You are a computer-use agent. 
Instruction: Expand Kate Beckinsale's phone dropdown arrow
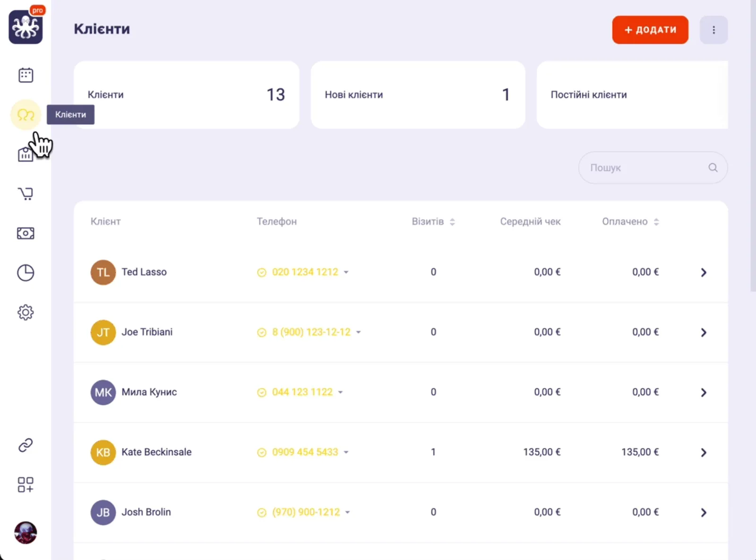346,452
